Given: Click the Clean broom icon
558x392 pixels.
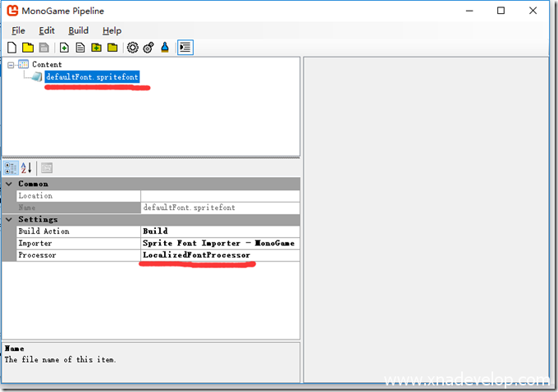Looking at the screenshot, I should [x=165, y=48].
